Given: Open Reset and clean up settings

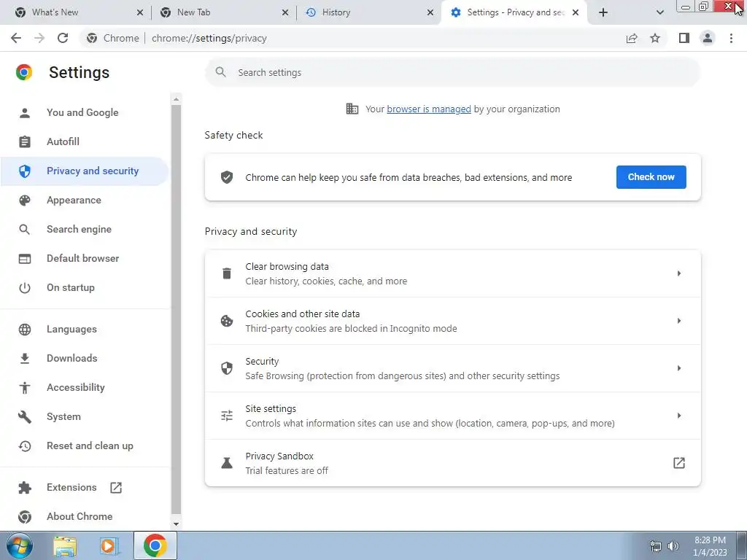Looking at the screenshot, I should (x=85, y=446).
